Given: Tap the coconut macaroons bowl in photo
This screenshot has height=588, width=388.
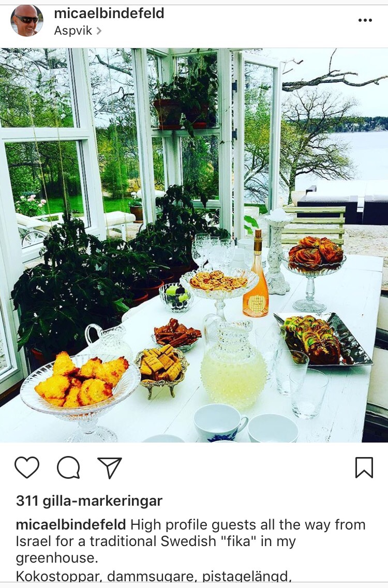Looking at the screenshot, I should (x=80, y=386).
